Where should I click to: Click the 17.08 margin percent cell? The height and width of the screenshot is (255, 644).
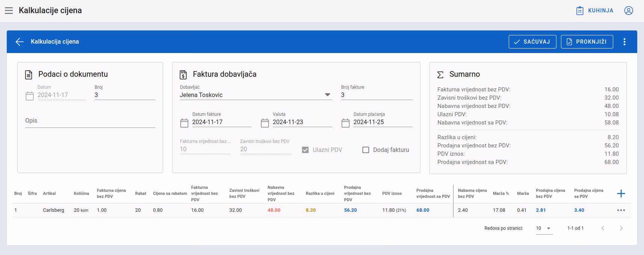click(x=499, y=210)
